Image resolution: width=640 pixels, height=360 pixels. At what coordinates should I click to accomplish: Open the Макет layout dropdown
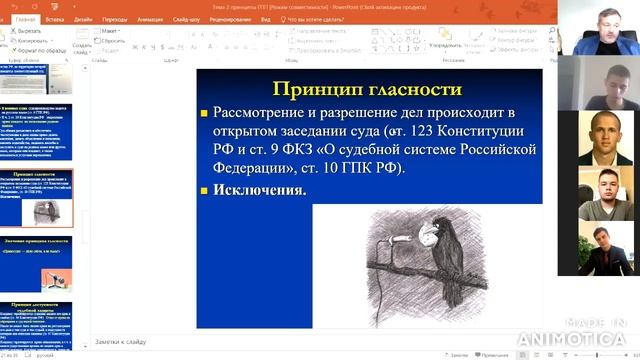pos(107,31)
